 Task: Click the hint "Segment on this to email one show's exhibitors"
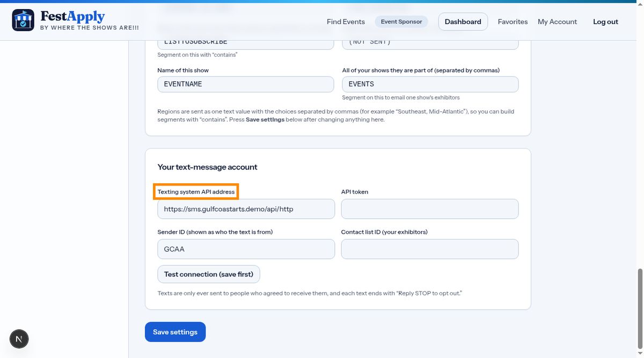coord(401,98)
